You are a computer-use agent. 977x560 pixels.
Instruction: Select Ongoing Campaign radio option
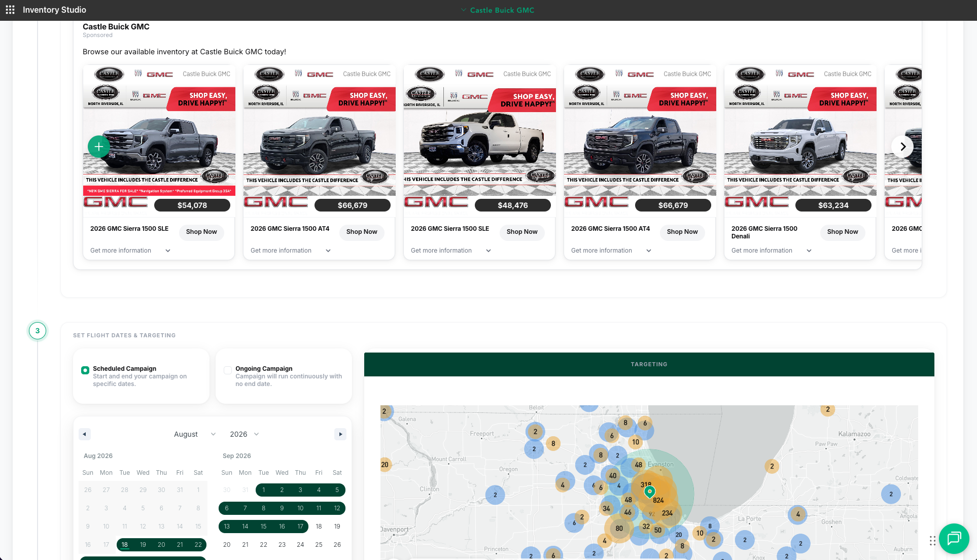(x=228, y=370)
